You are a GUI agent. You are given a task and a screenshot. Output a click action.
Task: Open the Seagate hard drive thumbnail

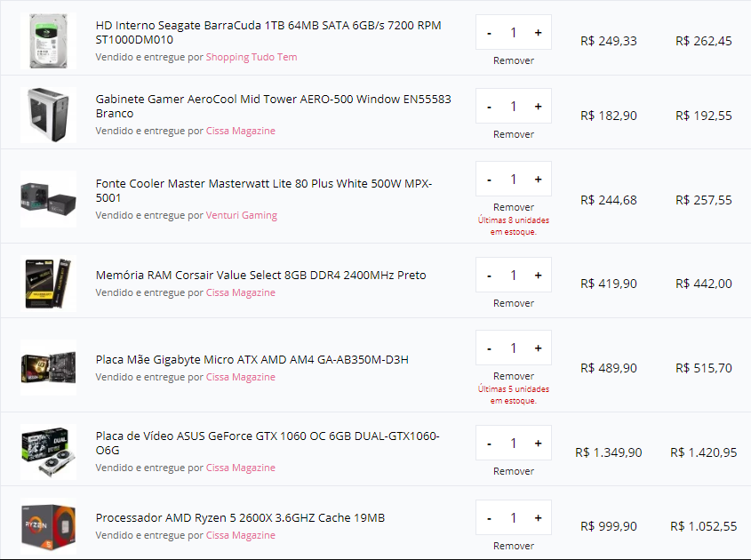pos(48,41)
